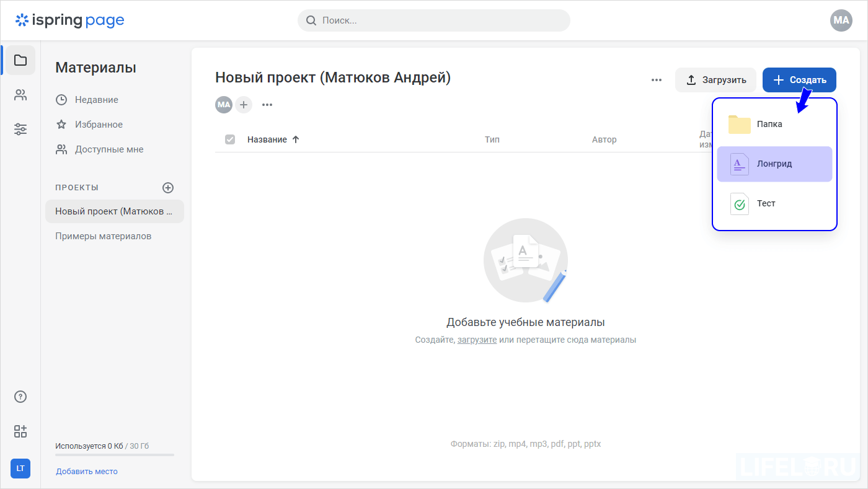Open the Создать dropdown button
Image resolution: width=868 pixels, height=489 pixels.
coord(799,79)
